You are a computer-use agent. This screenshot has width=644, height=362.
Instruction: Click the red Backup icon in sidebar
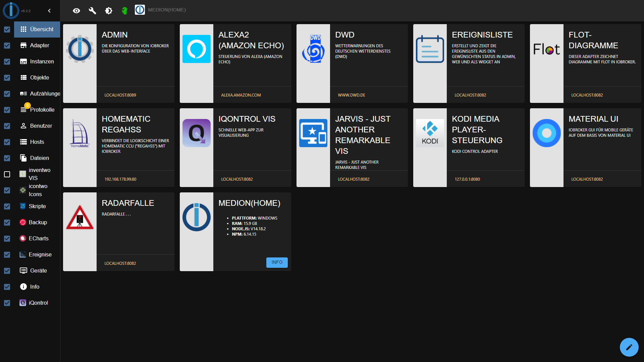[x=23, y=222]
